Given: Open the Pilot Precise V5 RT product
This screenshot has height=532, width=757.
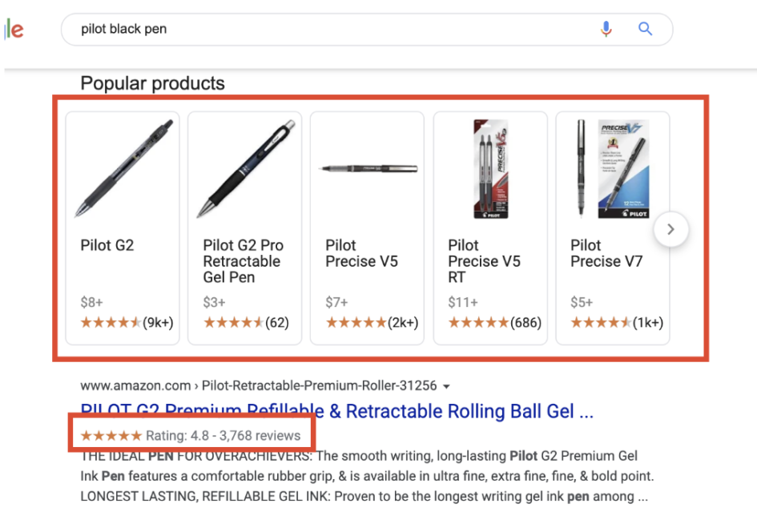Looking at the screenshot, I should click(490, 228).
